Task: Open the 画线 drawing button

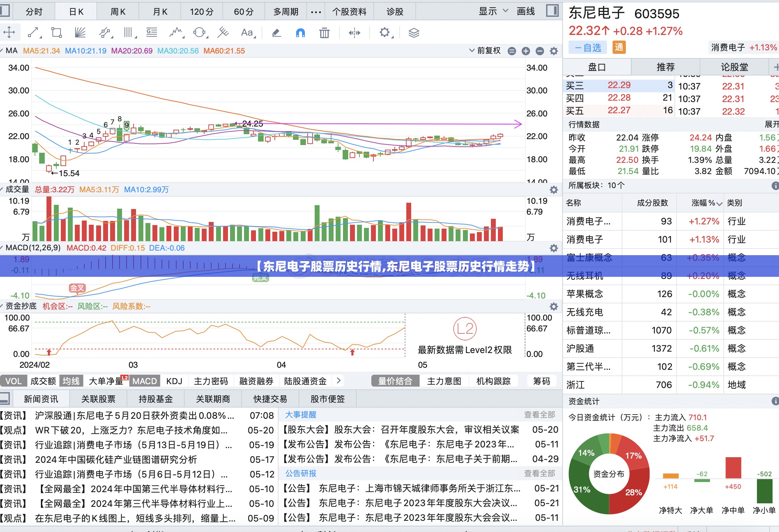Action: pyautogui.click(x=526, y=11)
